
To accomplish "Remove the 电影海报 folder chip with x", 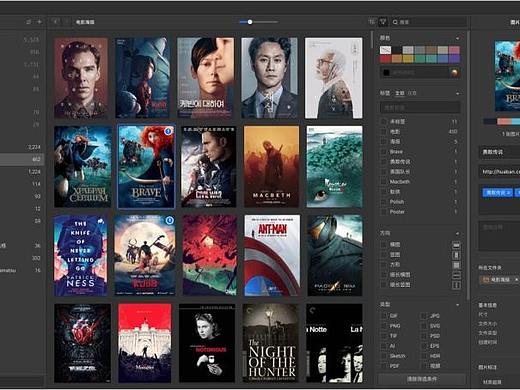I will (x=517, y=280).
